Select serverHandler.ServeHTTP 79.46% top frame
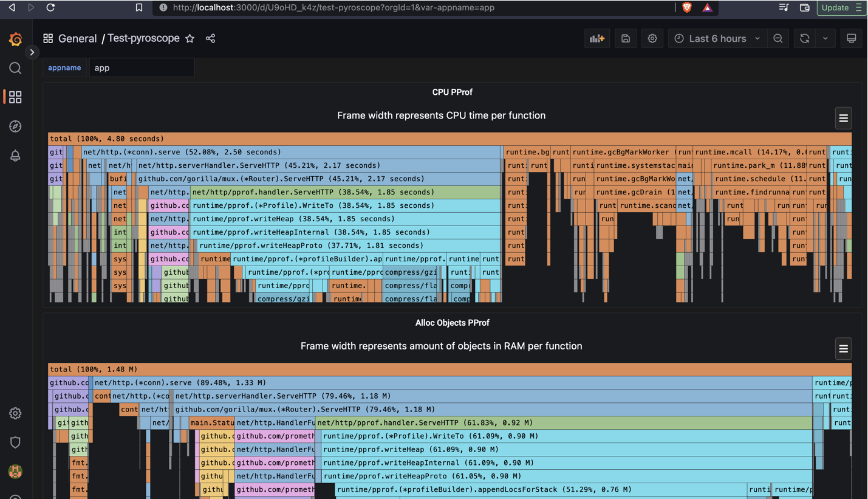The image size is (868, 499). coord(493,396)
